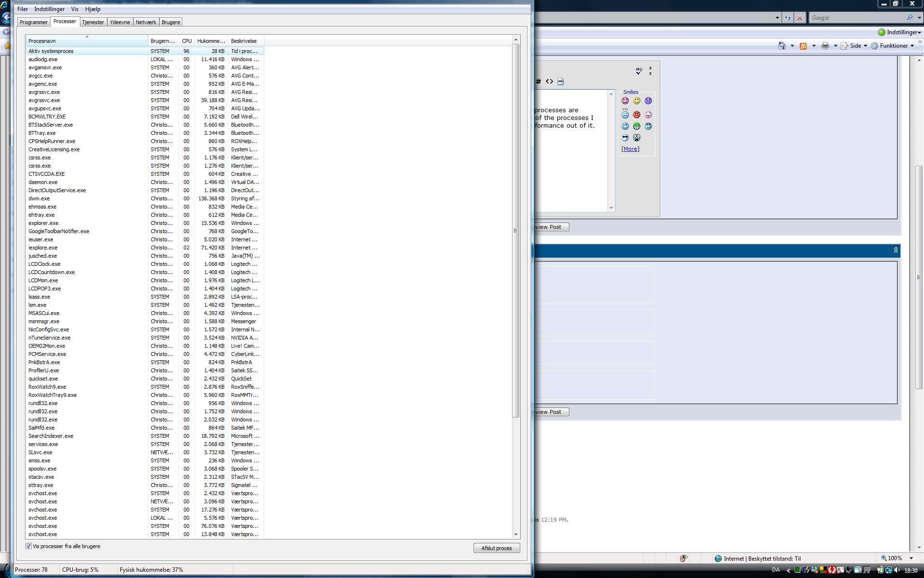The height and width of the screenshot is (578, 924).
Task: Expand the Print dropdown arrow
Action: [835, 46]
